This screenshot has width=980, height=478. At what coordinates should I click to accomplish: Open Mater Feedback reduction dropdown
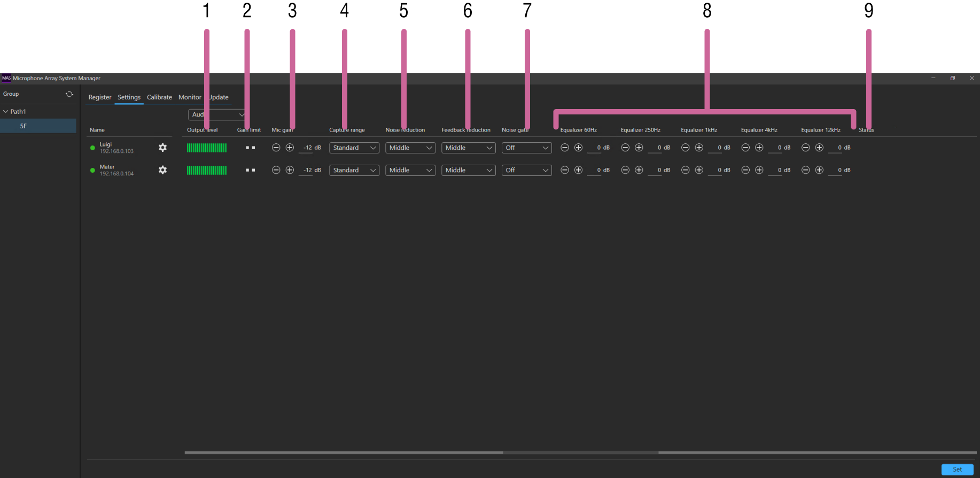tap(468, 170)
